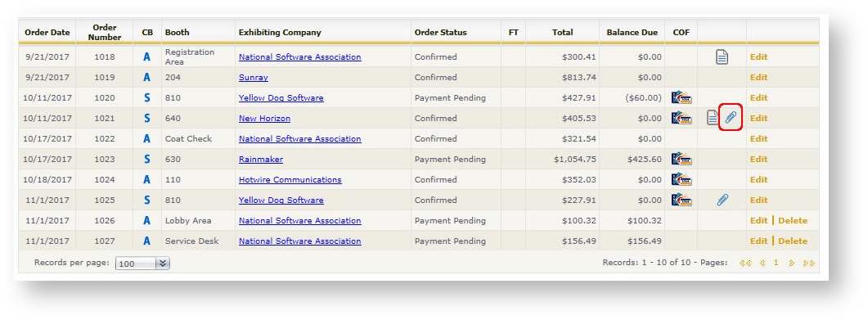The width and height of the screenshot is (868, 320).
Task: Delete order 1026
Action: (x=793, y=220)
